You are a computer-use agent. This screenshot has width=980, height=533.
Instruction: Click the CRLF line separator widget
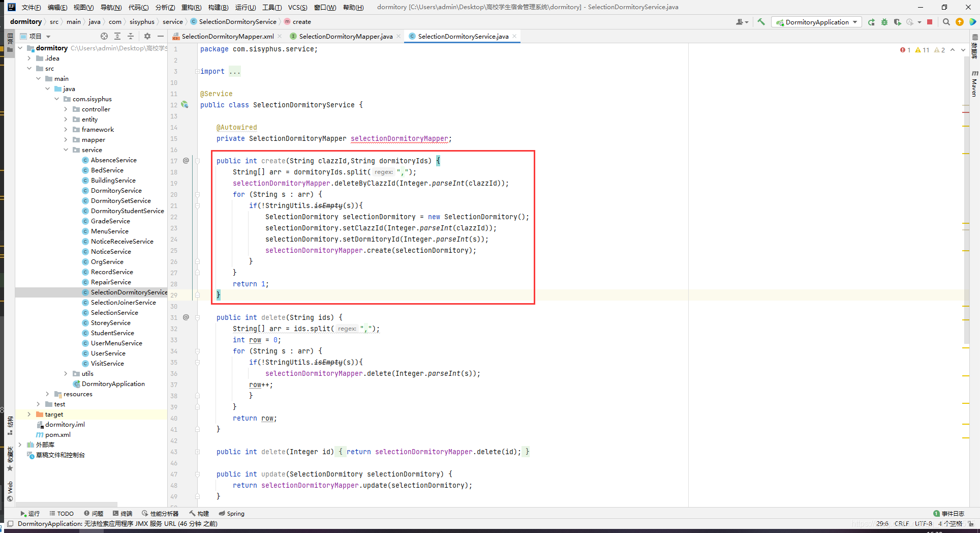click(x=902, y=523)
